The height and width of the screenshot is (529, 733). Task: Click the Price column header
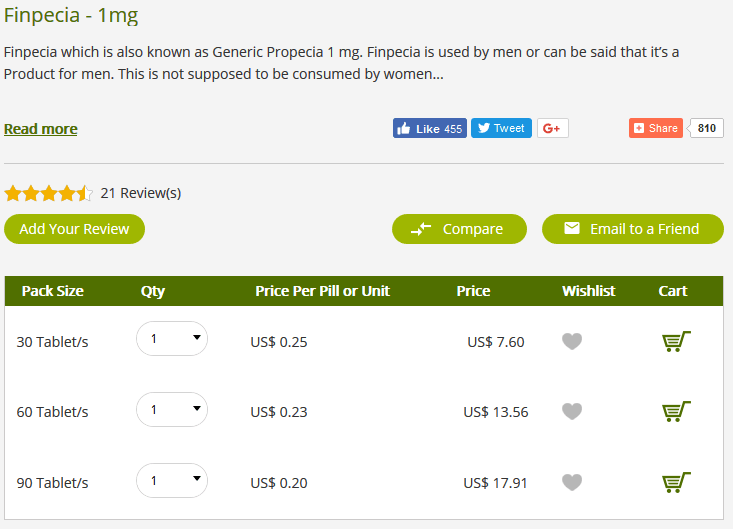click(x=473, y=291)
